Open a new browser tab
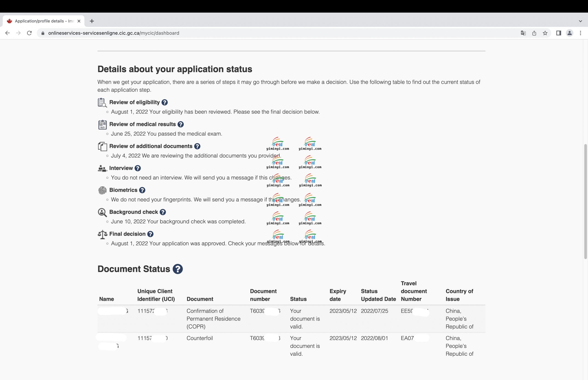Screen dimensions: 588x380 coord(92,21)
